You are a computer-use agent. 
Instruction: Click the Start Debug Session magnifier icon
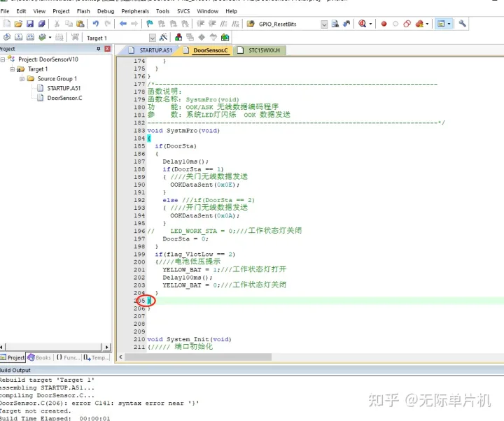click(363, 24)
